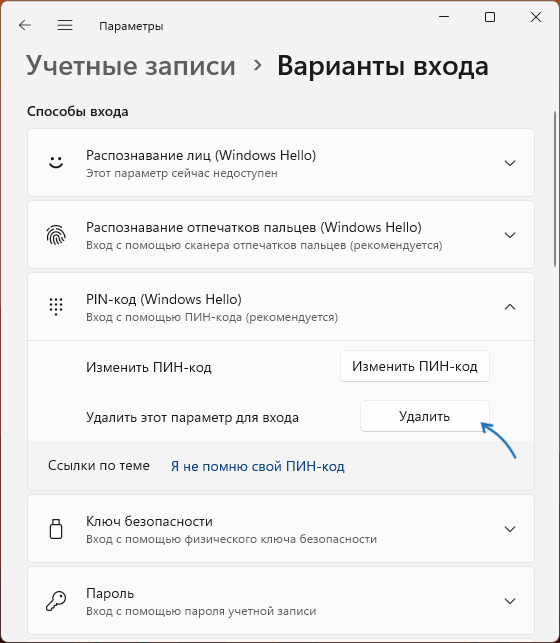Maximize the Параметры window
The height and width of the screenshot is (643, 560).
(x=490, y=17)
